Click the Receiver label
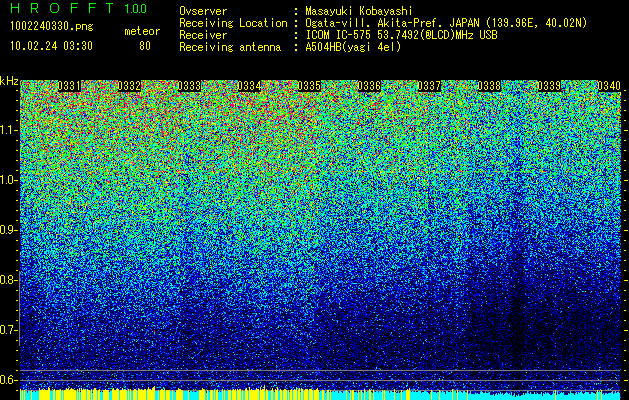 pos(203,35)
